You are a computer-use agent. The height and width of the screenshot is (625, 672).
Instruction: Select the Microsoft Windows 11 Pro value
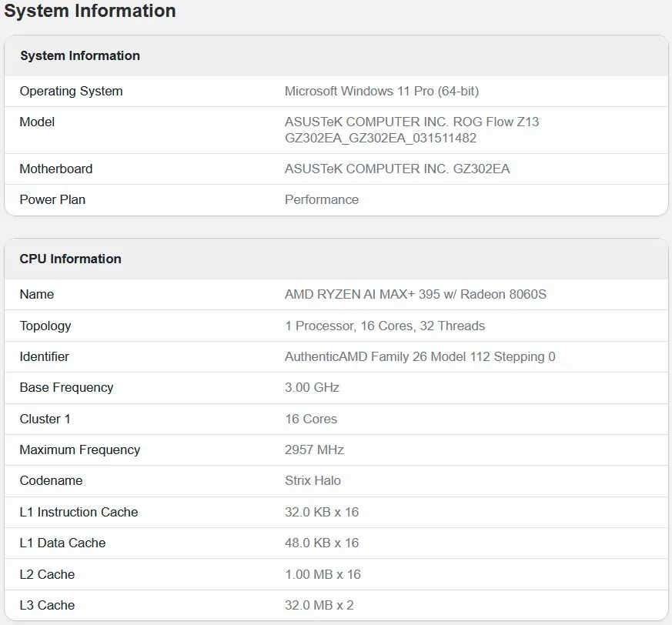381,91
